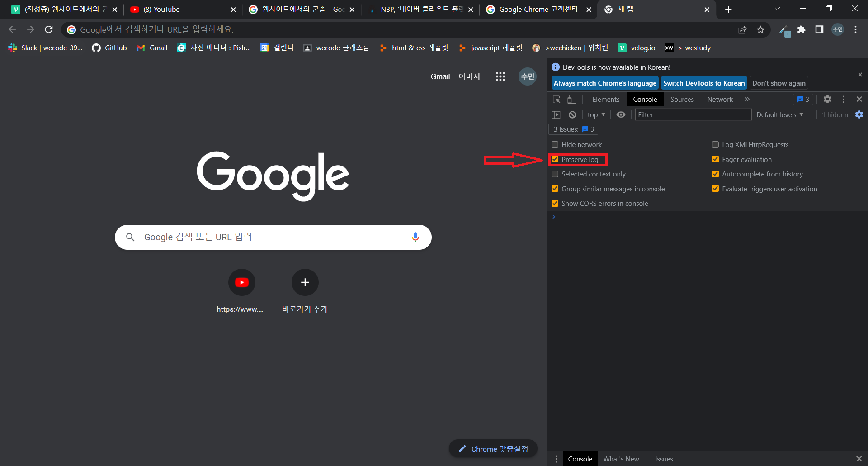Viewport: 868px width, 466px height.
Task: Open the Extensions puzzle icon
Action: point(801,30)
